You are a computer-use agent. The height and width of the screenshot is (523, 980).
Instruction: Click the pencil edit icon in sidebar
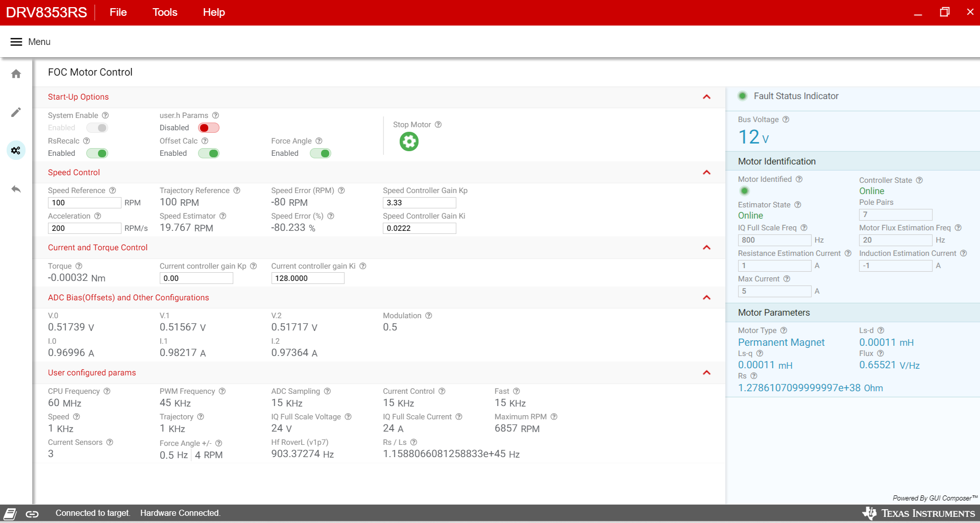tap(16, 112)
